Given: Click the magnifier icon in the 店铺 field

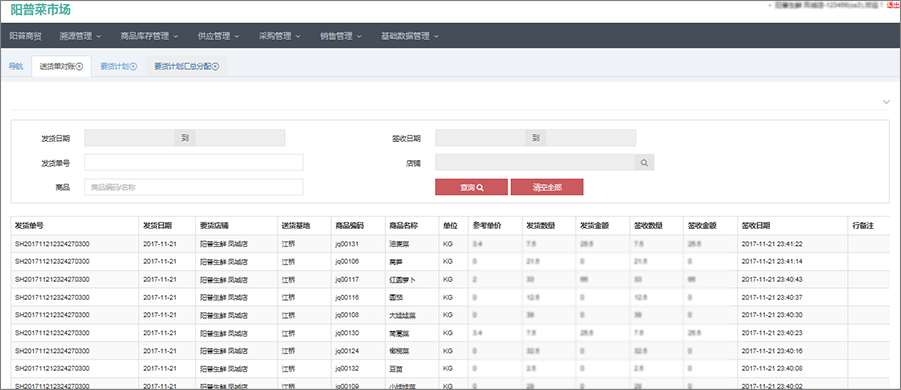Looking at the screenshot, I should 644,163.
